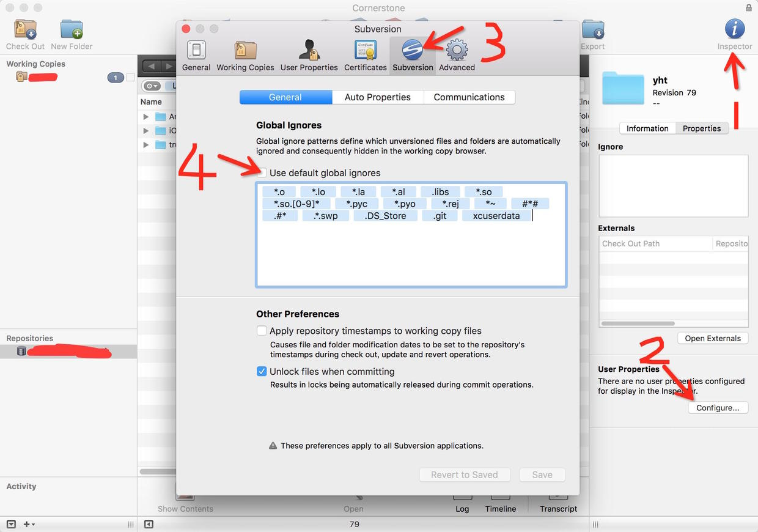Switch to Auto Properties tab
Image resolution: width=758 pixels, height=532 pixels.
pyautogui.click(x=378, y=97)
